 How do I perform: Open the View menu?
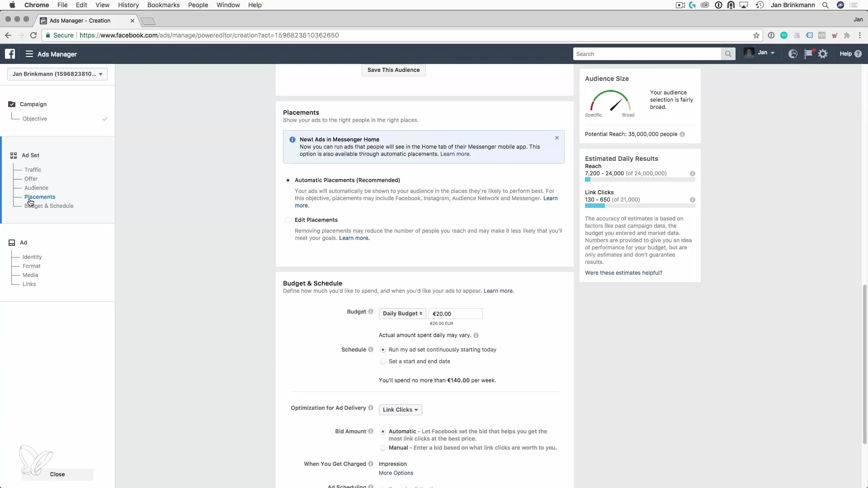click(103, 5)
